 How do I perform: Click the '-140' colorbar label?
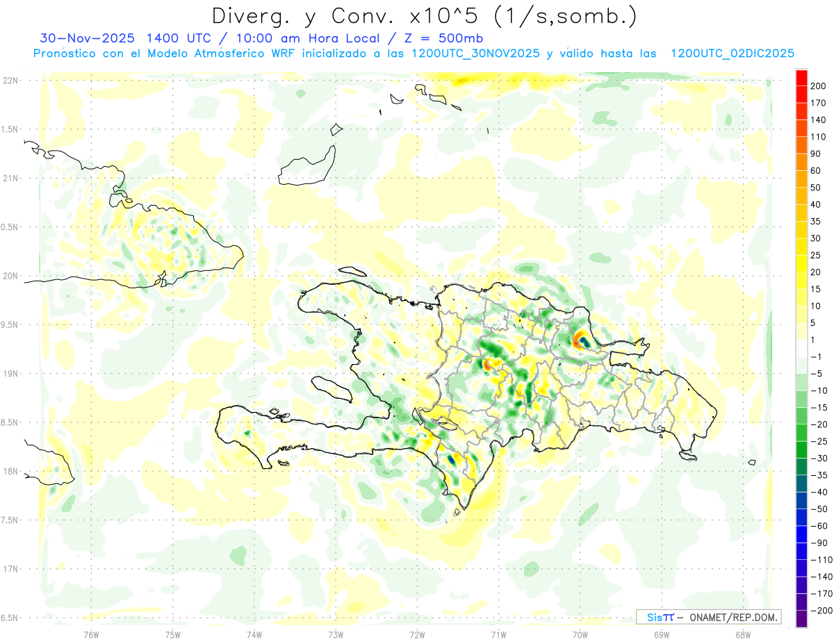tap(823, 577)
